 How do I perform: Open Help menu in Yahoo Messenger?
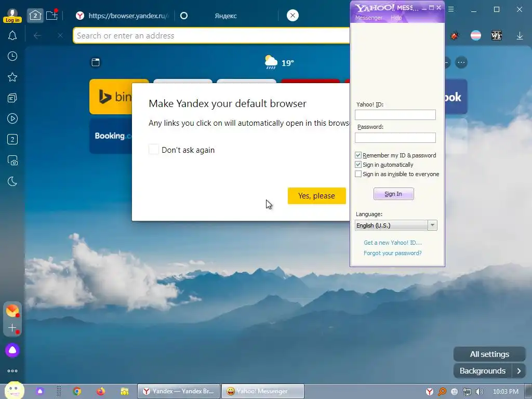click(x=396, y=18)
